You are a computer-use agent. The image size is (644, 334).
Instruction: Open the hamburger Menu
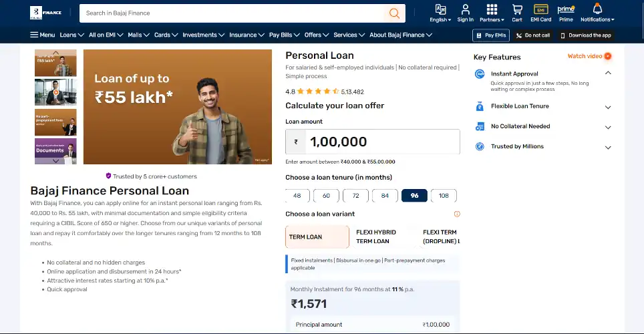[x=42, y=35]
